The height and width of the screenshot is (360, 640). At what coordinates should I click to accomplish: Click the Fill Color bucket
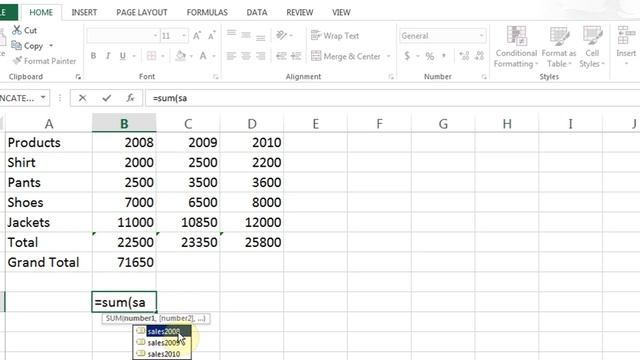pyautogui.click(x=180, y=56)
